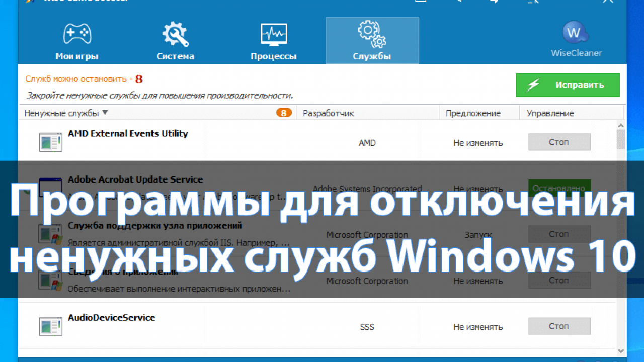Click Остановлено button for Adobe Acrobat service
Viewport: 644px width, 362px height.
(x=559, y=189)
